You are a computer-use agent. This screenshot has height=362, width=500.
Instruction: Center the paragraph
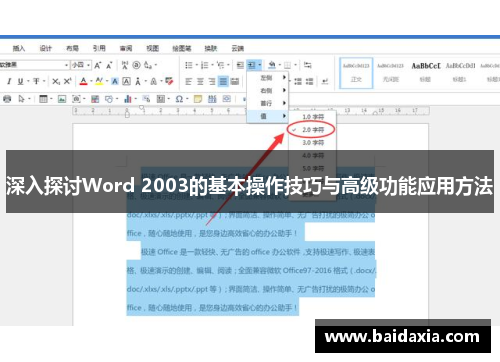[x=200, y=81]
